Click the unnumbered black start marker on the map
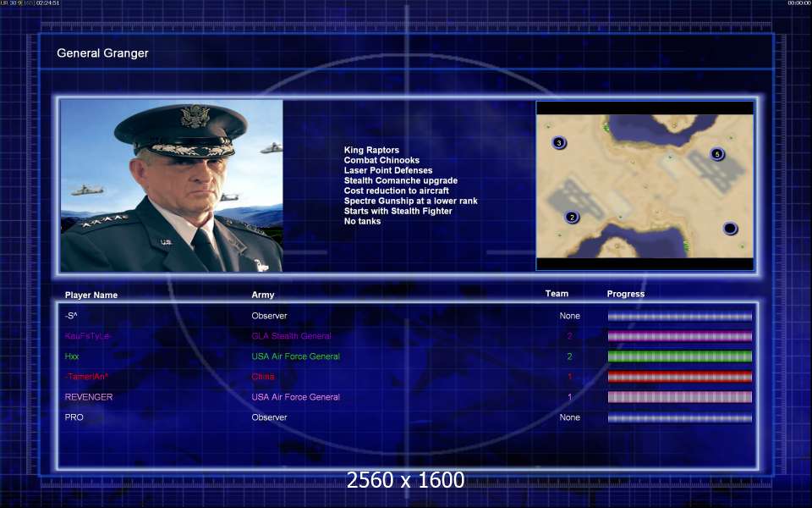Image resolution: width=812 pixels, height=508 pixels. (730, 228)
